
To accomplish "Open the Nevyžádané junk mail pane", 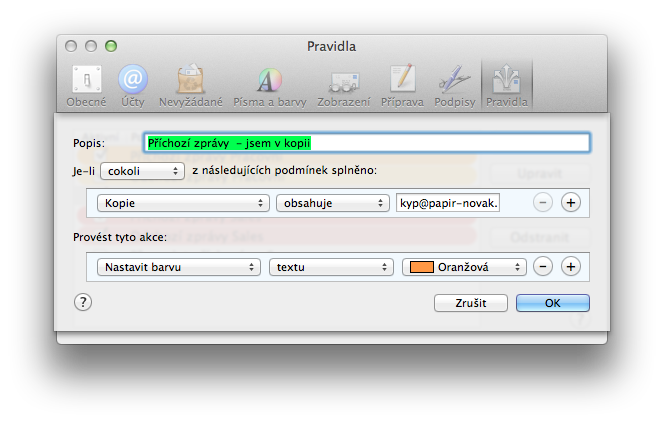I will pyautogui.click(x=190, y=84).
